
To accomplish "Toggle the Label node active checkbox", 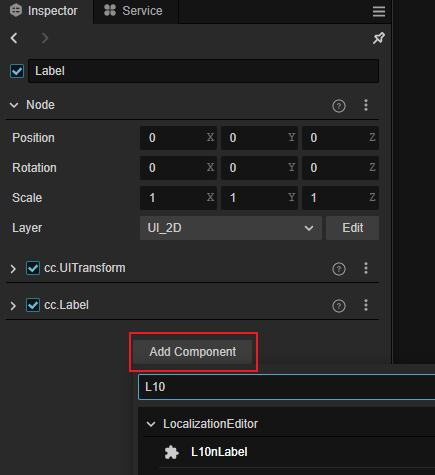I will [17, 71].
